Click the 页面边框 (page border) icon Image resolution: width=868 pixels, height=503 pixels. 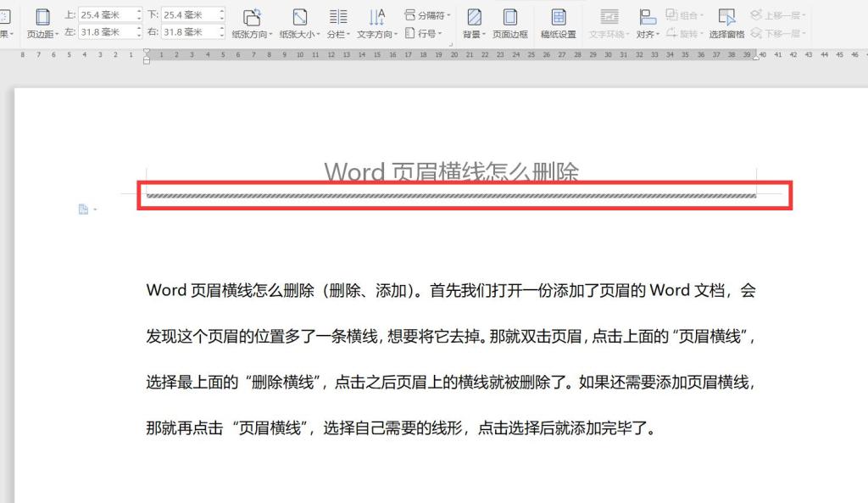pos(510,17)
